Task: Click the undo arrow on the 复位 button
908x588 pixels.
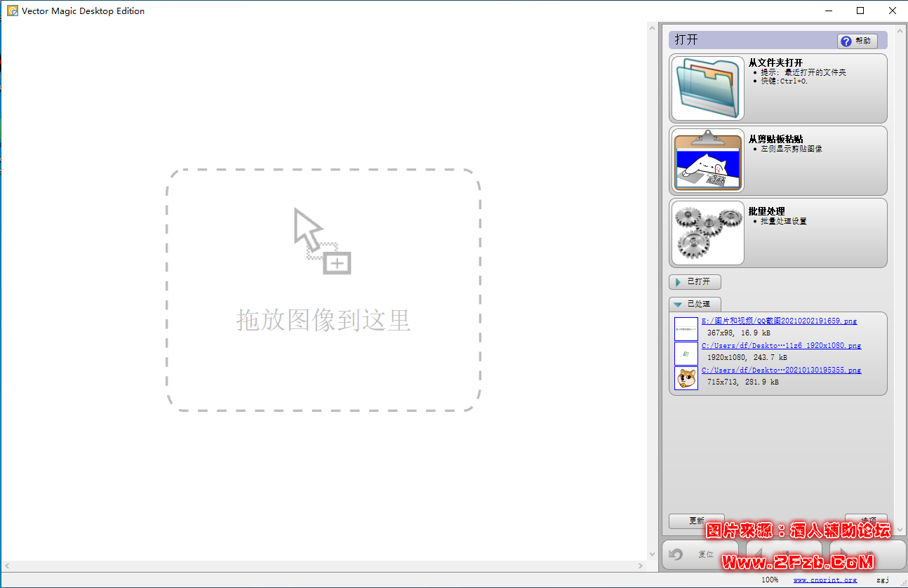Action: pyautogui.click(x=676, y=553)
